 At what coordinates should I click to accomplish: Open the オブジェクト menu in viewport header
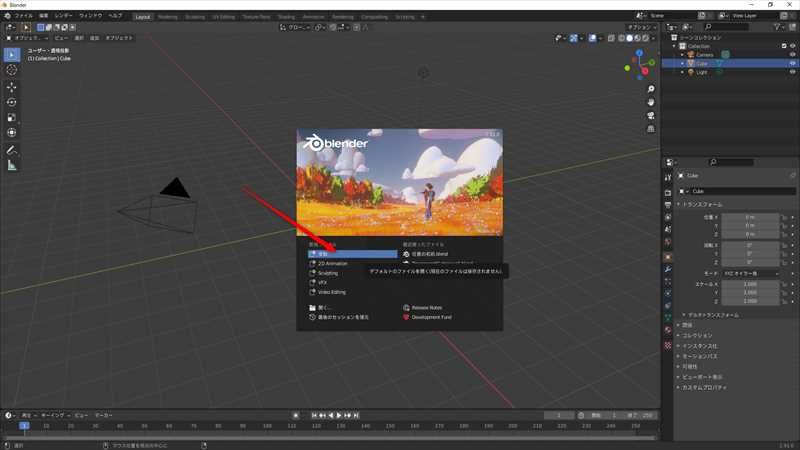click(x=119, y=38)
